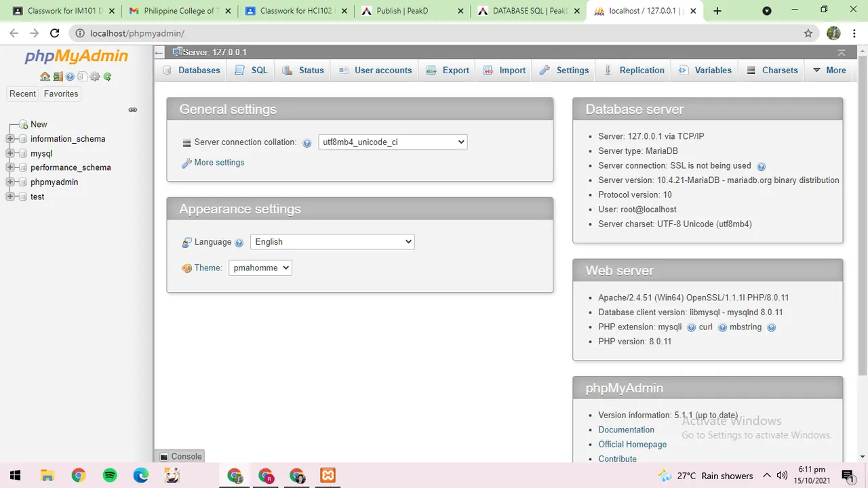Open the Status tab
The height and width of the screenshot is (488, 868).
(303, 70)
